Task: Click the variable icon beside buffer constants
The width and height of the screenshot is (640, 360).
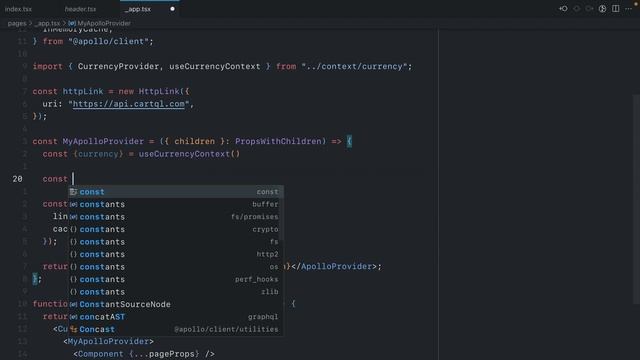Action: click(73, 204)
